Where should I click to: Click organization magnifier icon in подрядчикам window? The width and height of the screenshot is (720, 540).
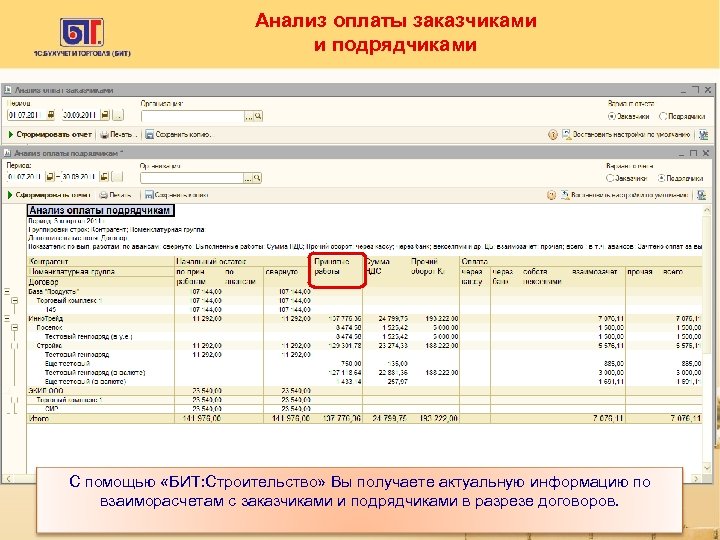[x=257, y=178]
